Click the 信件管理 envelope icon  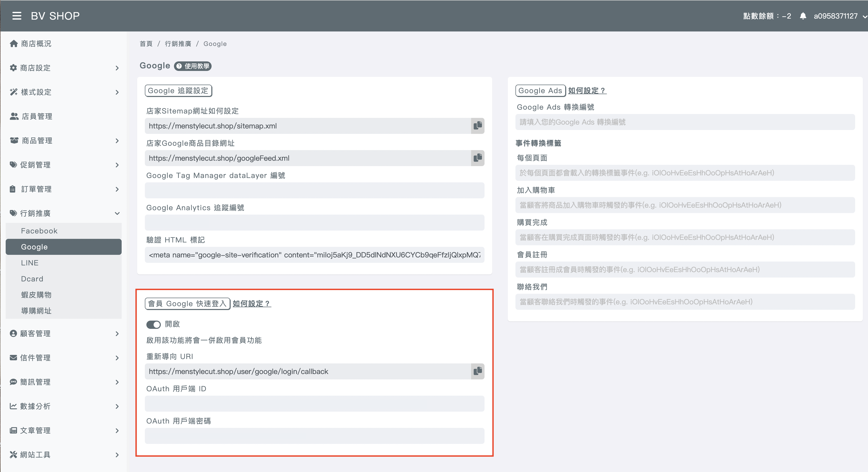(x=13, y=358)
